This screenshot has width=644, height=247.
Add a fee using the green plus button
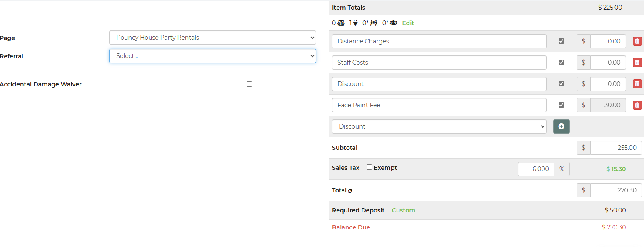click(x=561, y=126)
